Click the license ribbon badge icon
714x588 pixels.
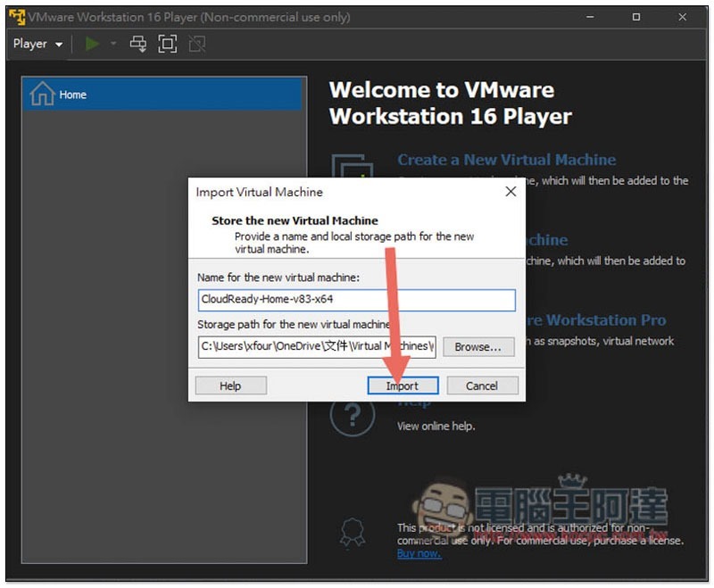353,533
